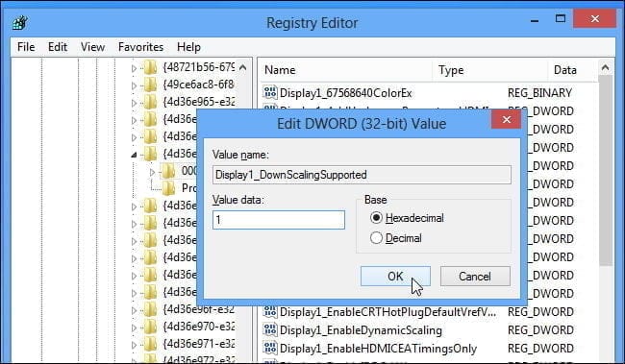Select the Hexadecimal base radio button

click(x=376, y=218)
